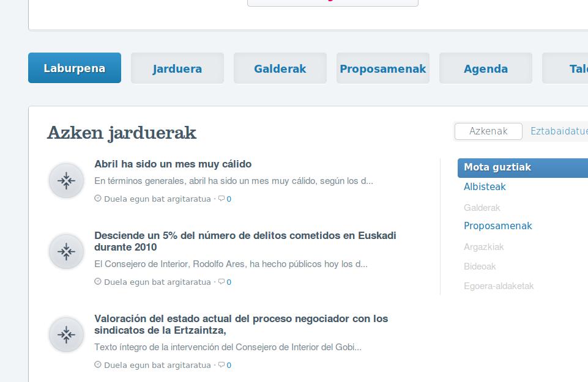This screenshot has height=382, width=588.
Task: Select the Agenda tab
Action: point(486,68)
